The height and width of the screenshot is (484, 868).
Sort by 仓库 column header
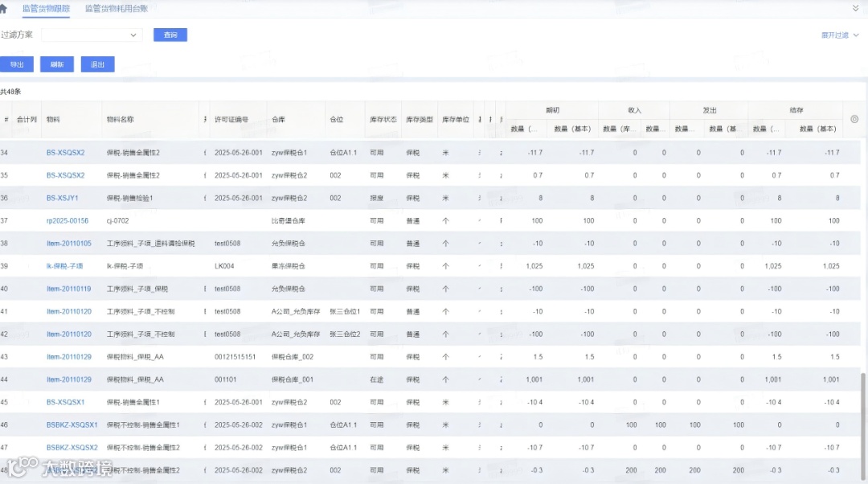pos(278,119)
